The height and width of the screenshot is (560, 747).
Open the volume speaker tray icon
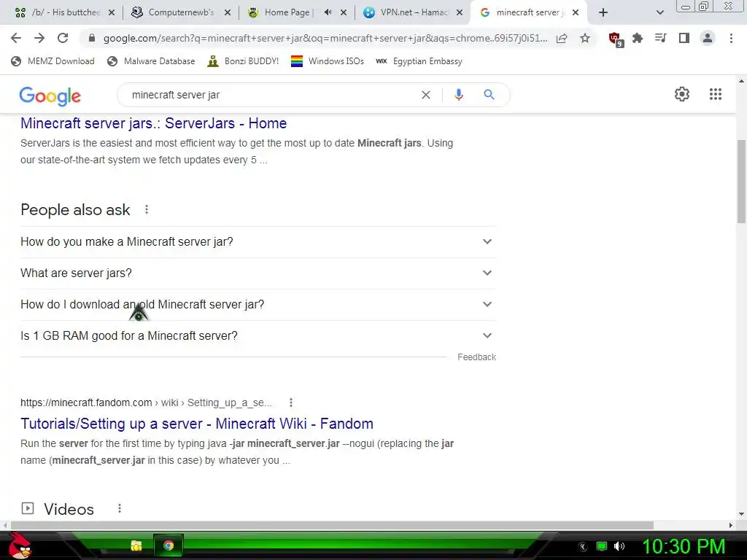(x=619, y=546)
